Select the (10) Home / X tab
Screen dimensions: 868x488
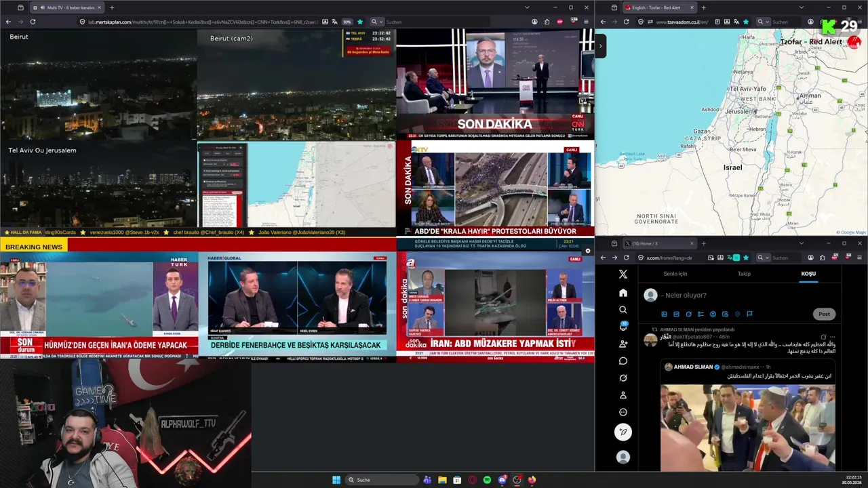[x=660, y=243]
